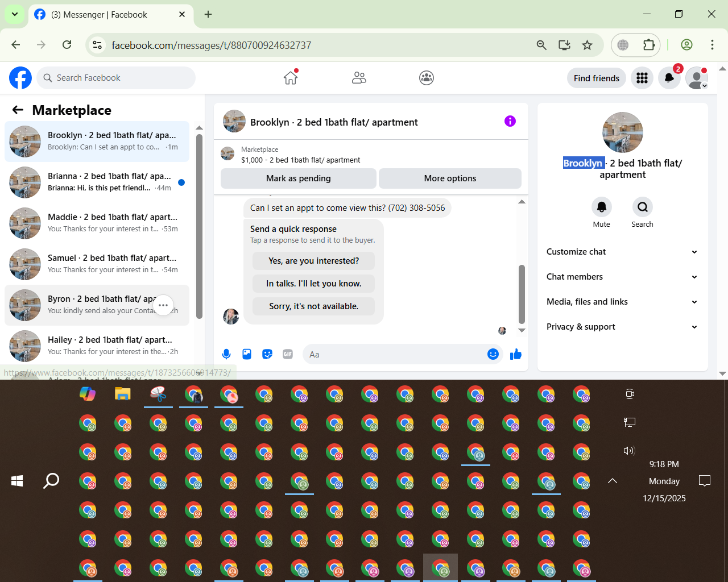
Task: Click More options button
Action: point(450,178)
